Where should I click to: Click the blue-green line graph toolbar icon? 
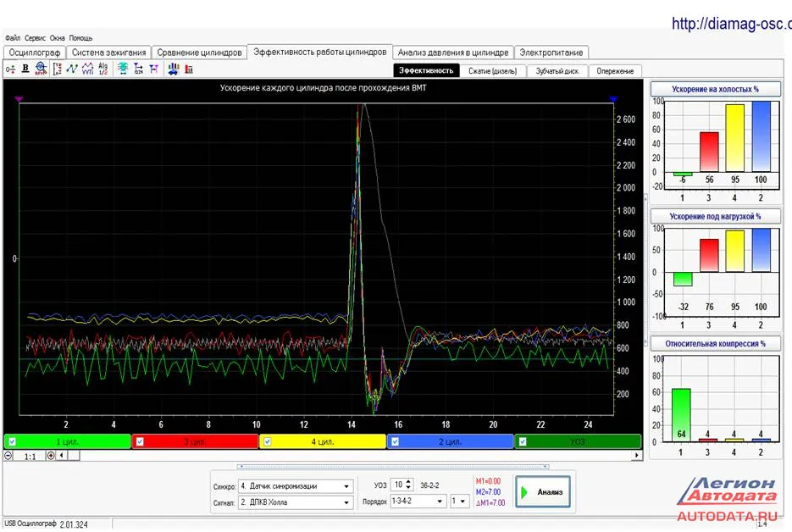[72, 69]
